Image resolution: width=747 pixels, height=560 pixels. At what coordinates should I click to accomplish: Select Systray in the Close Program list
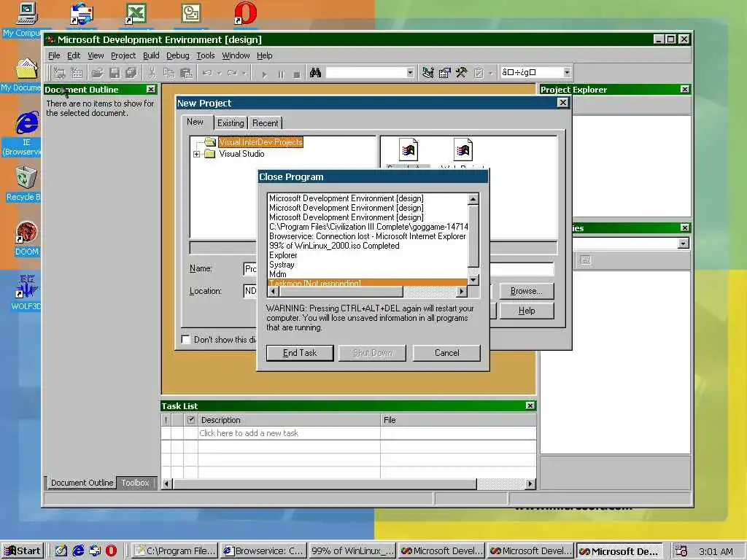[x=368, y=265]
